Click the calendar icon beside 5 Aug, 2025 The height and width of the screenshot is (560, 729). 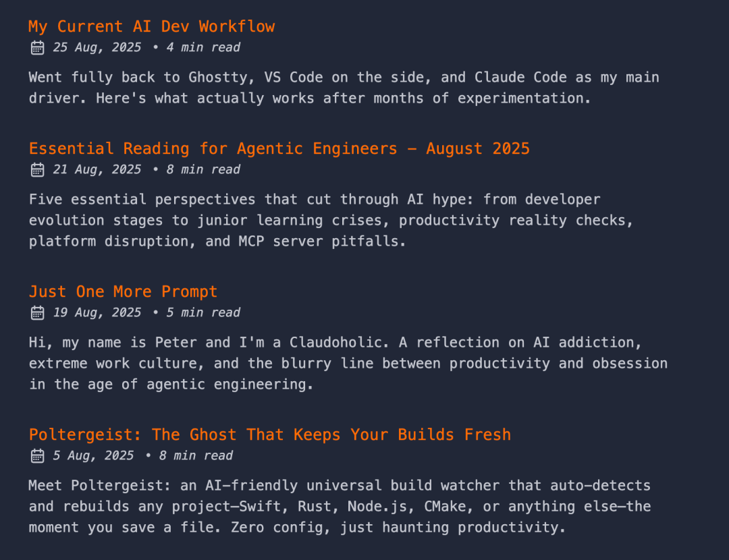tap(38, 455)
